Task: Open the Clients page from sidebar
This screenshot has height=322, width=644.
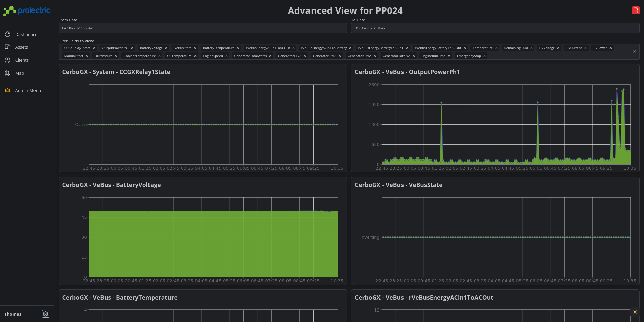Action: pyautogui.click(x=22, y=60)
